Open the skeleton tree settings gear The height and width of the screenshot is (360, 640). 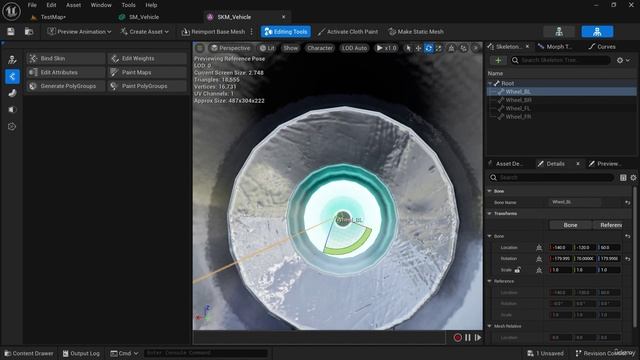[623, 60]
